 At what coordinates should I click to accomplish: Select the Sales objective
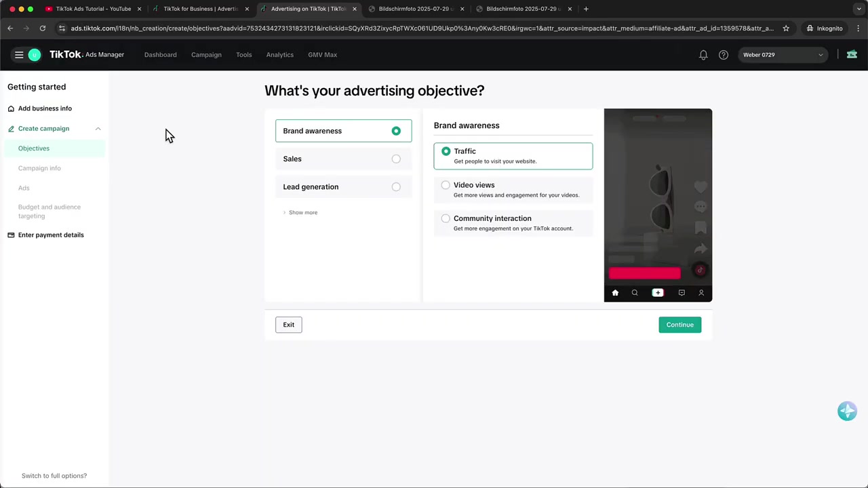point(343,159)
